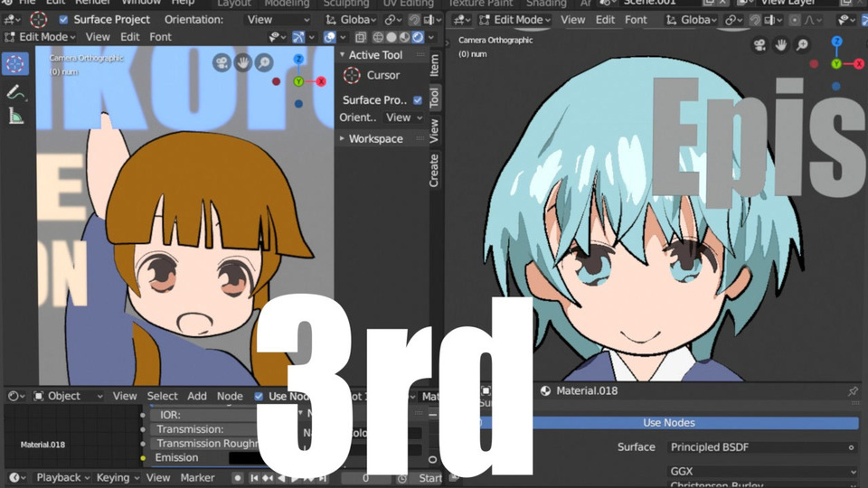Click the Z axis on right viewport gizmo
868x488 pixels.
tap(836, 42)
